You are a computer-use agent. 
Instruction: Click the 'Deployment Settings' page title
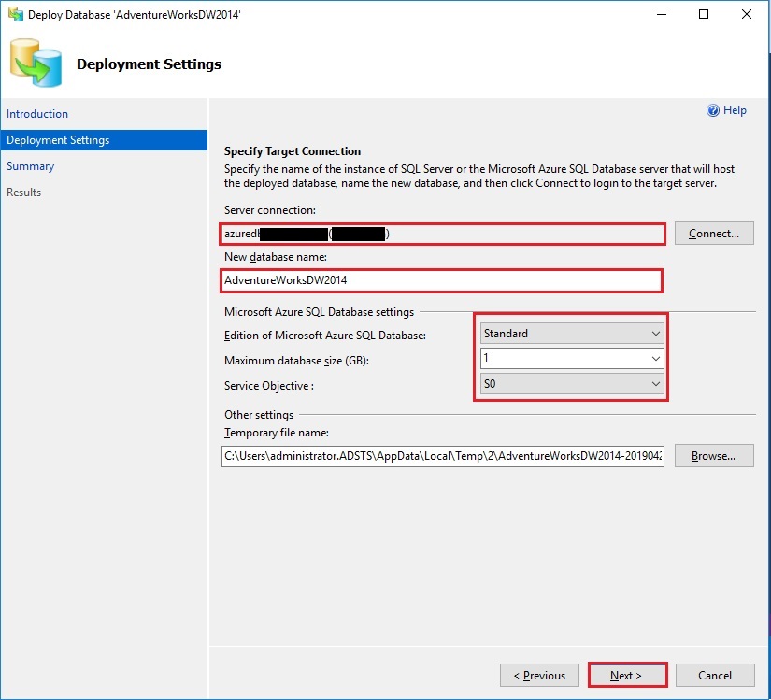149,64
